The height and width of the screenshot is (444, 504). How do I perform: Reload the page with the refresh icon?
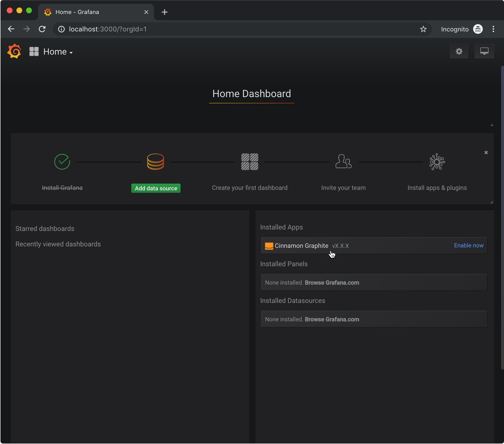click(x=42, y=29)
